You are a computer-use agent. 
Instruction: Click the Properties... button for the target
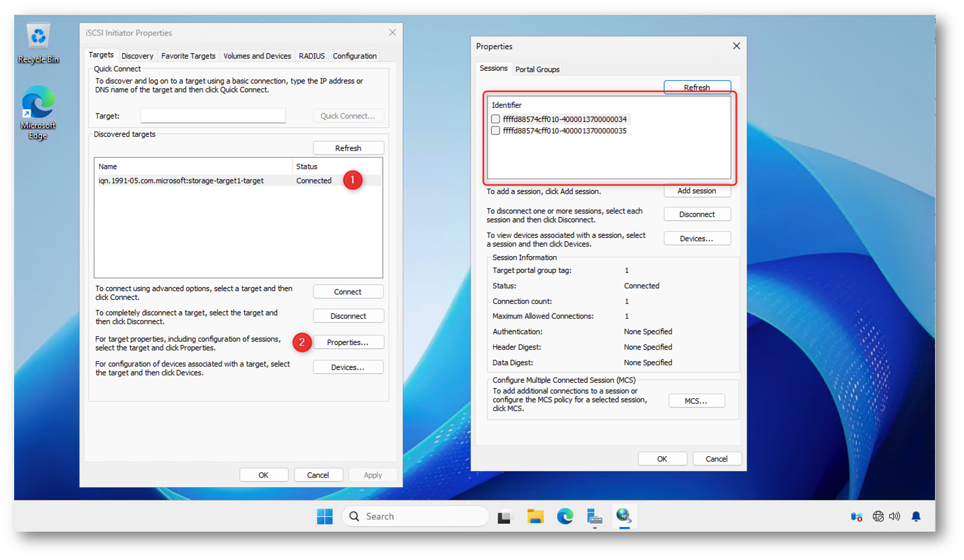[x=348, y=342]
